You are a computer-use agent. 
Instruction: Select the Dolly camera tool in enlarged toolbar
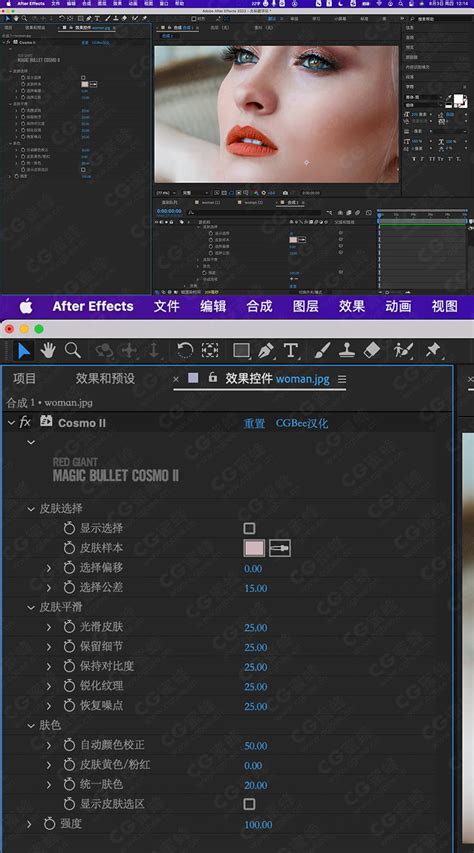pos(154,351)
